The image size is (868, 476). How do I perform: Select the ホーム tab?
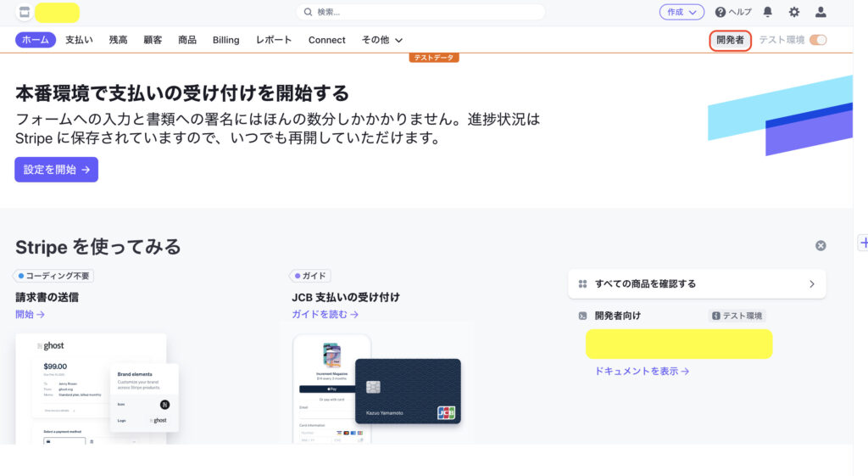[36, 40]
